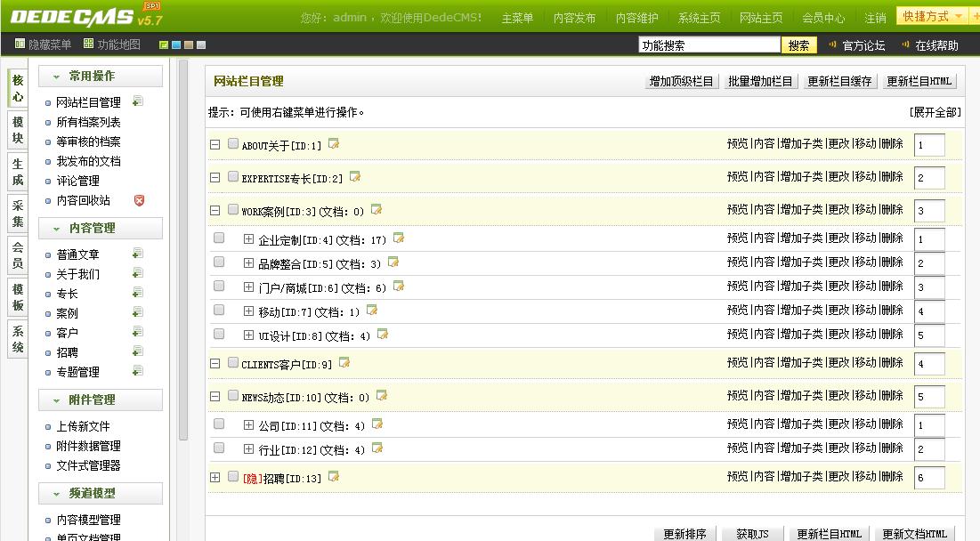Click the 更新排序 button at bottom

(684, 534)
